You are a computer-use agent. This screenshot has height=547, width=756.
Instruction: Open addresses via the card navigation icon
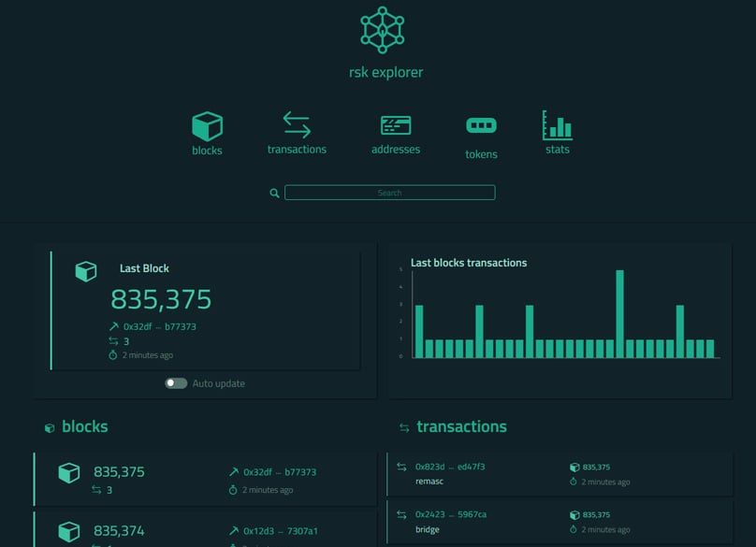396,125
